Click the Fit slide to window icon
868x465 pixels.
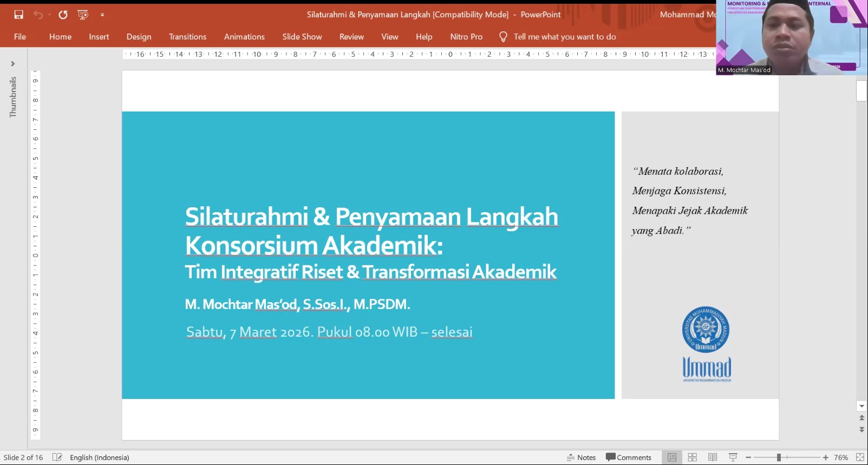(x=859, y=457)
